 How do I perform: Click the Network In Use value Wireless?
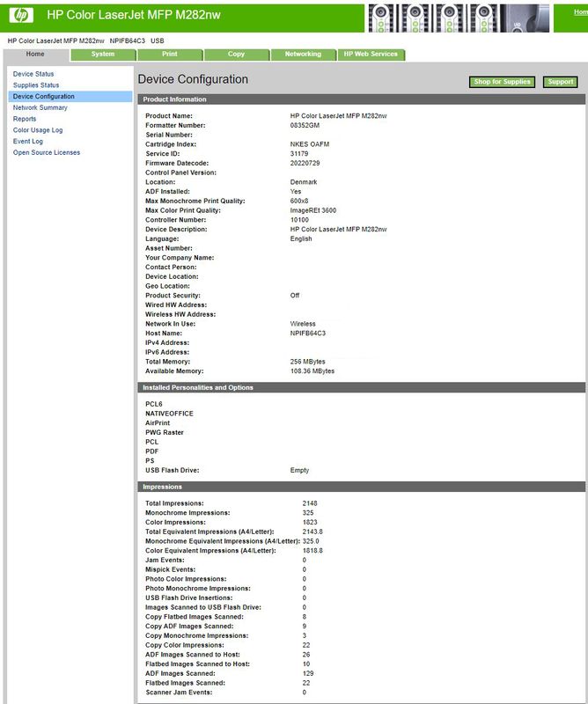tap(303, 323)
